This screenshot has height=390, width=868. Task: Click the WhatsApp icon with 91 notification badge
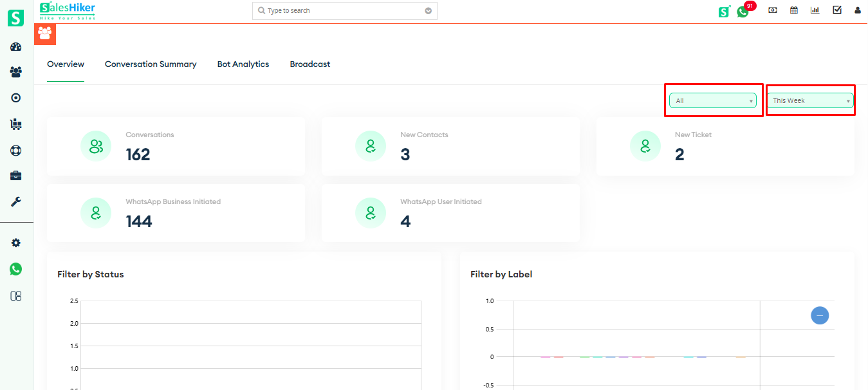pyautogui.click(x=743, y=11)
